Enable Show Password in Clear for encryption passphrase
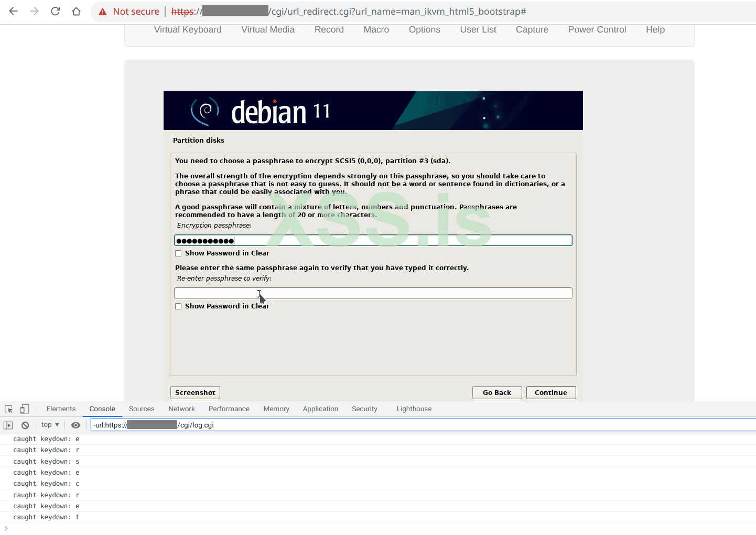Image resolution: width=756 pixels, height=535 pixels. (x=178, y=253)
